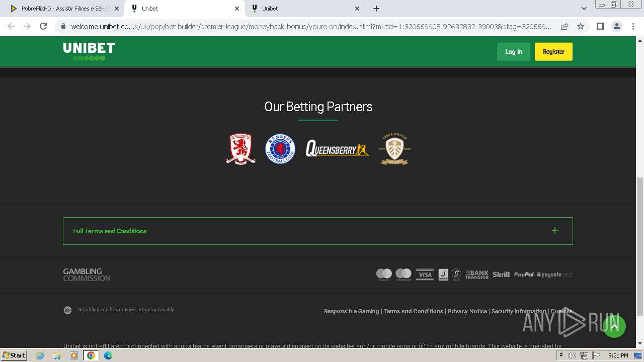
Task: Click the Chrome icon in the taskbar
Action: [91, 355]
